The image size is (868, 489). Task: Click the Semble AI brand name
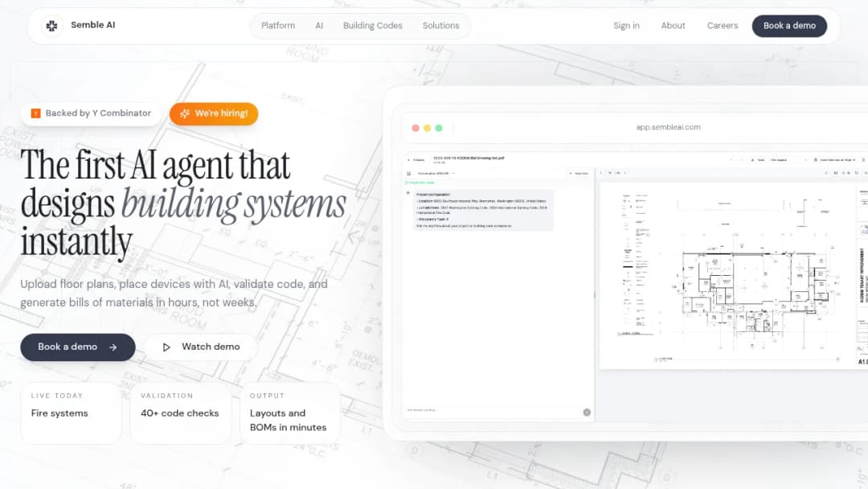(x=93, y=25)
